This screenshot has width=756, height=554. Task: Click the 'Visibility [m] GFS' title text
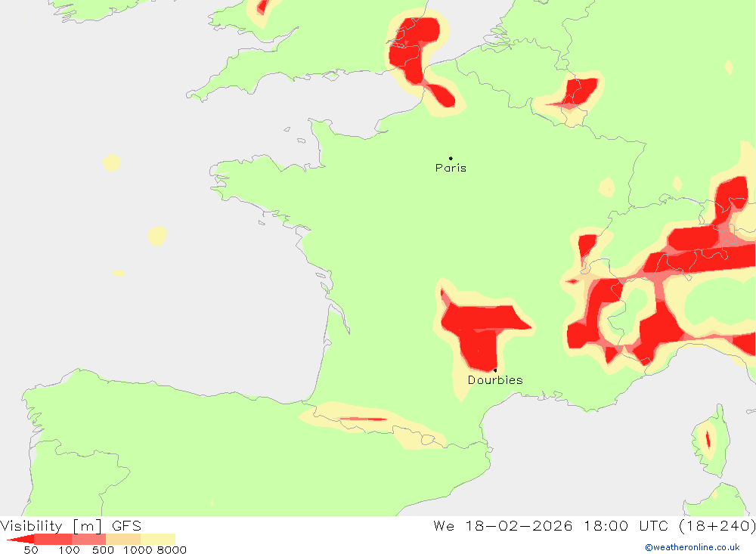[71, 525]
